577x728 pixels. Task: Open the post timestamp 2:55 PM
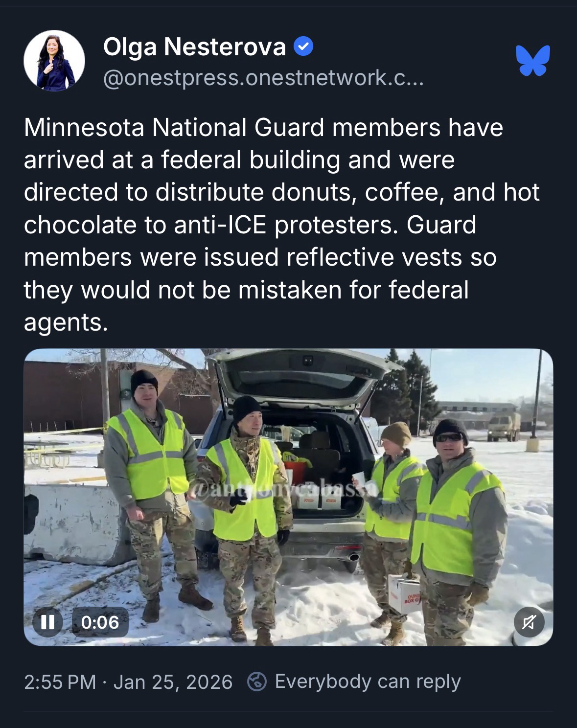[x=60, y=682]
